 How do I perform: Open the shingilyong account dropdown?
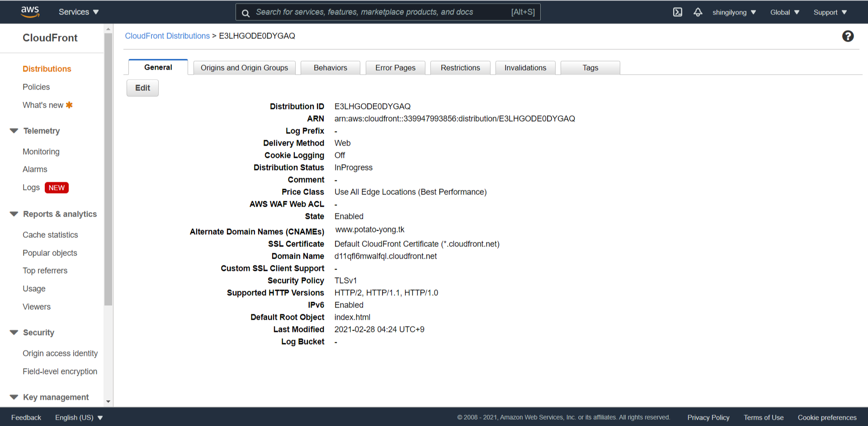point(734,12)
